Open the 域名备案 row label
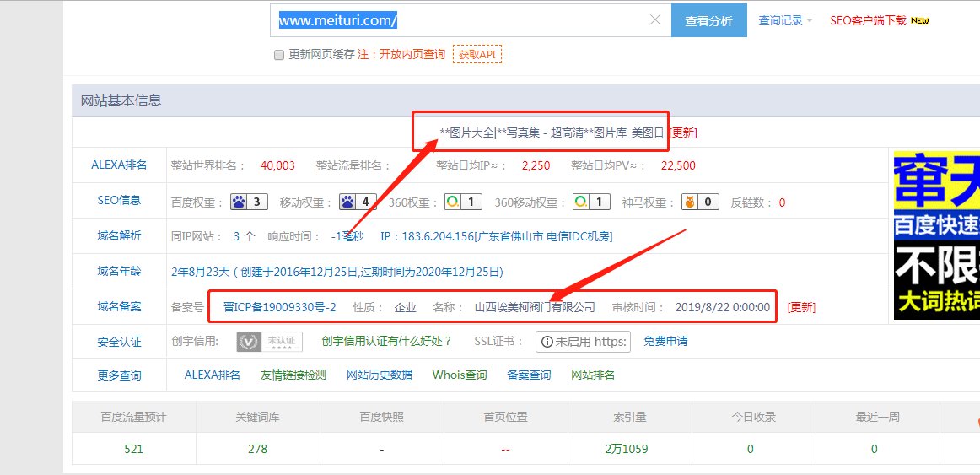The image size is (980, 475). tap(119, 306)
